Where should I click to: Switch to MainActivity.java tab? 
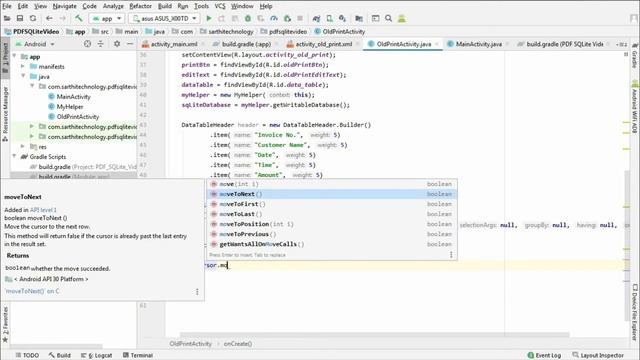[478, 44]
